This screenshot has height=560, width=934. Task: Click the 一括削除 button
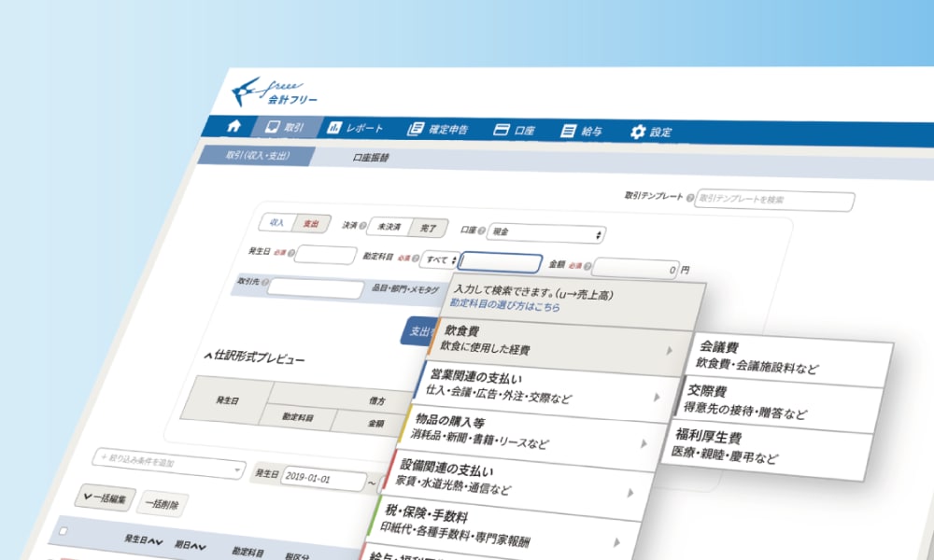coord(162,504)
